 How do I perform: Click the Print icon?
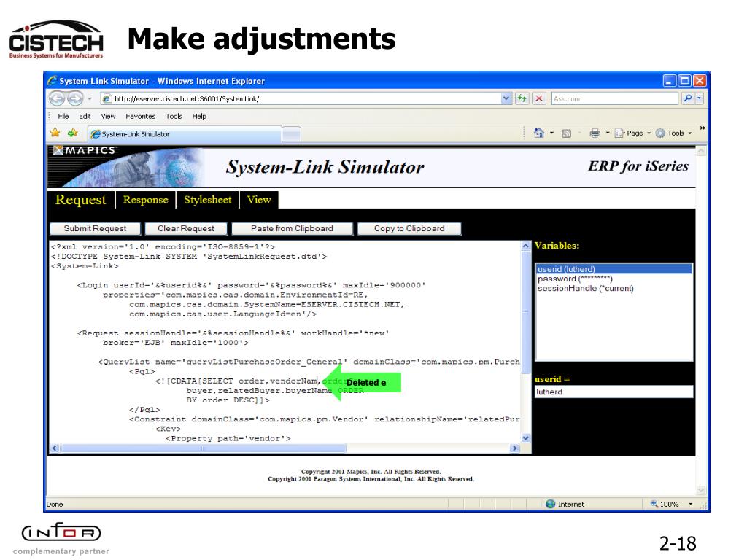pyautogui.click(x=595, y=133)
